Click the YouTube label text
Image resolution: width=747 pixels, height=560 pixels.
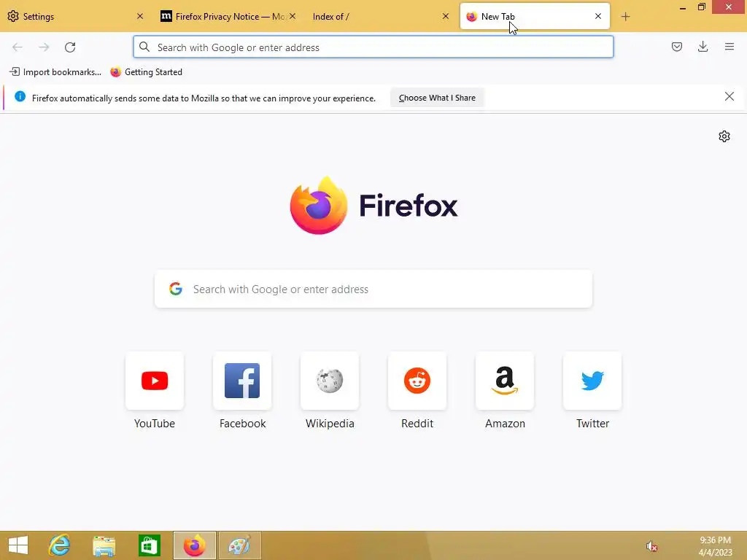155,424
